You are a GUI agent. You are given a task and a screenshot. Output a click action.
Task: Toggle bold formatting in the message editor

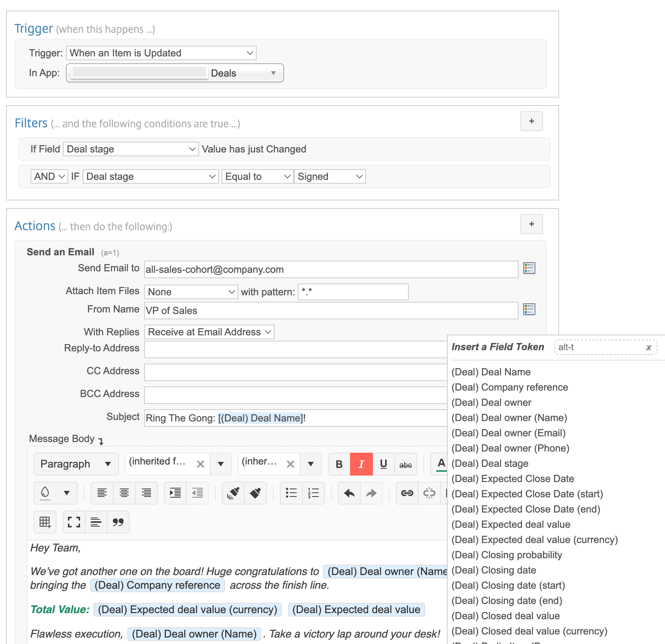(339, 464)
